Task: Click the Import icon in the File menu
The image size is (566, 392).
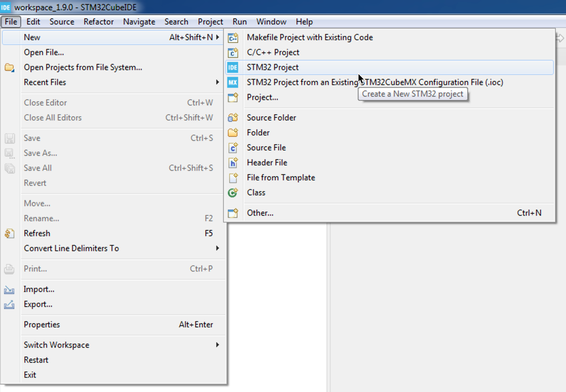Action: coord(9,290)
